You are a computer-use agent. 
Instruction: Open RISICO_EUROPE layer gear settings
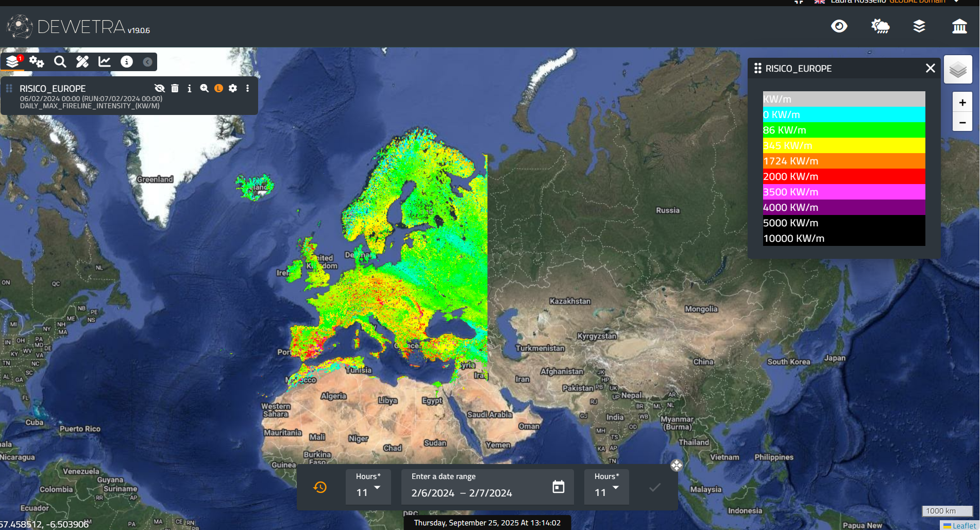click(233, 88)
